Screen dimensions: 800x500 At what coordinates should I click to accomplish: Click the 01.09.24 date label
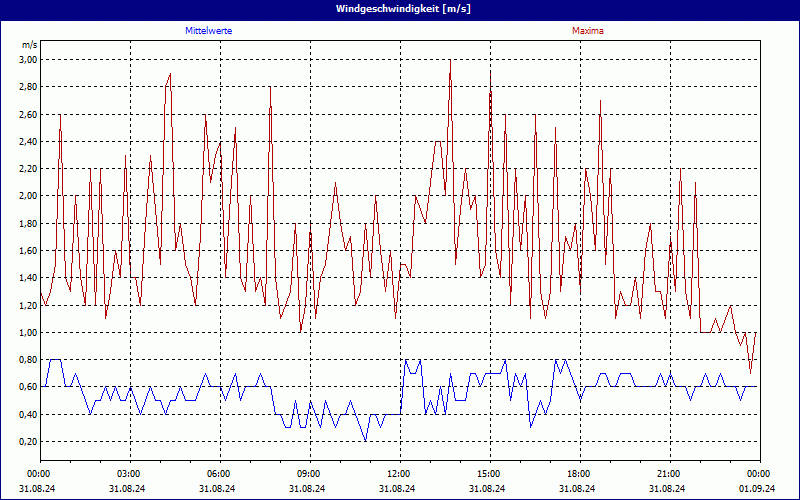coord(757,488)
